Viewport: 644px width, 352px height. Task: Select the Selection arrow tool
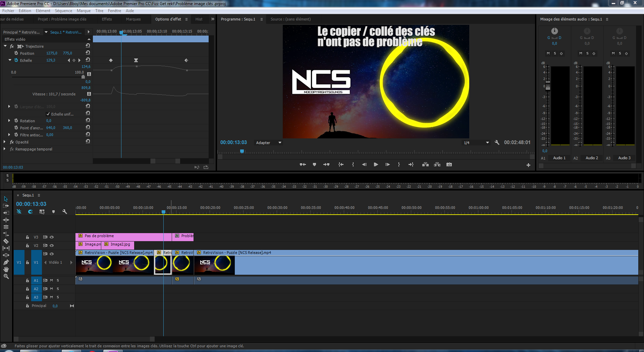6,199
